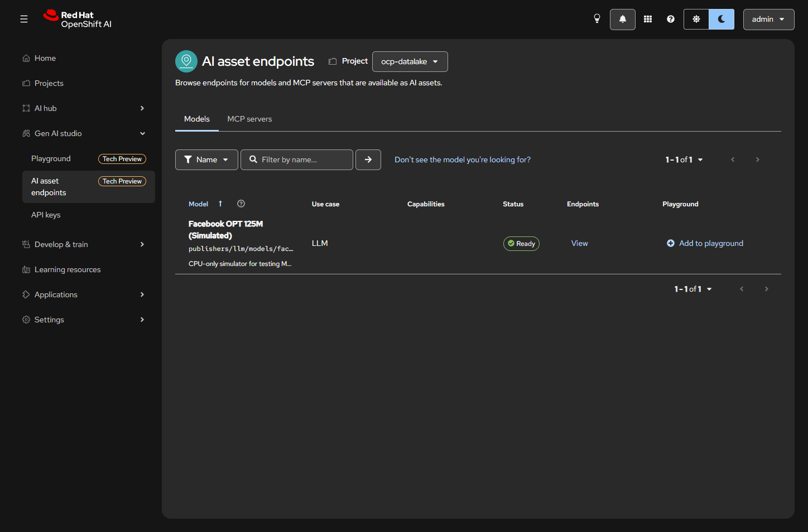The width and height of the screenshot is (808, 532).
Task: Open the notifications bell
Action: click(x=623, y=19)
